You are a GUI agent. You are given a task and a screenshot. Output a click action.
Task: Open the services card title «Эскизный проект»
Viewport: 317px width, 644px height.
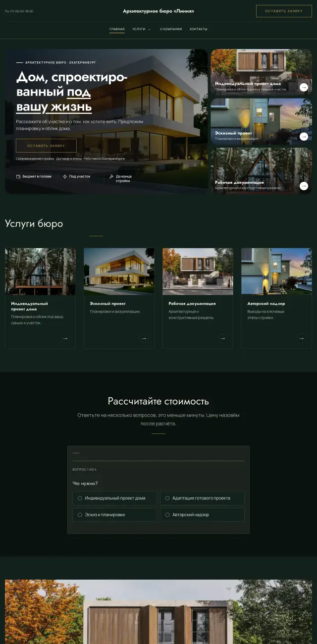(107, 303)
